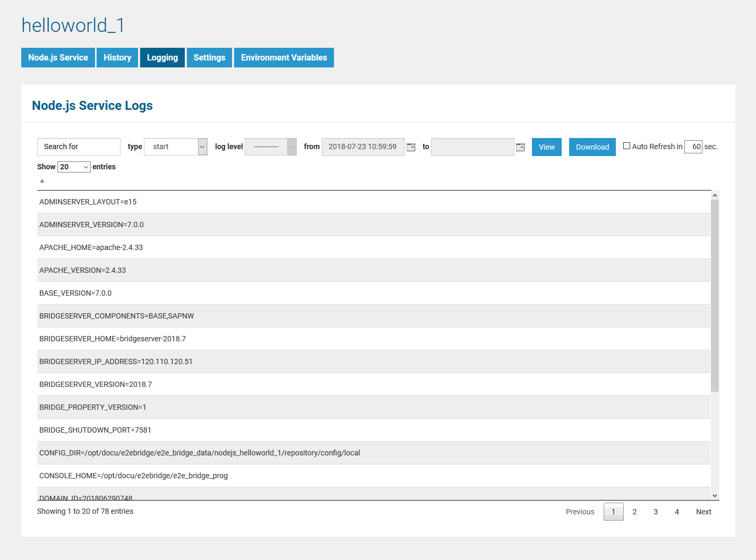Click the 'Search for' text field

(x=79, y=147)
